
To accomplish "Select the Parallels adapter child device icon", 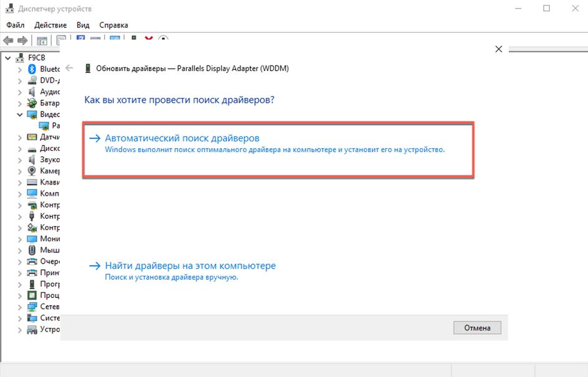I will pos(44,126).
